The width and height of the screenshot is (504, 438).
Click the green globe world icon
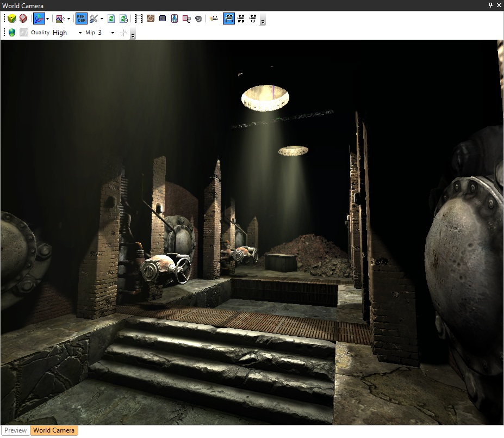[x=12, y=33]
